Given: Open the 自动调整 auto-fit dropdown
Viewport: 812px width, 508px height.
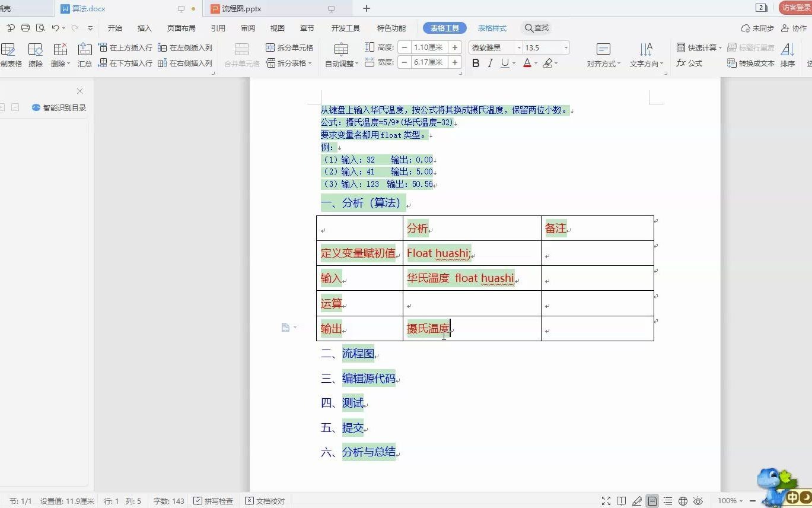Looking at the screenshot, I should click(x=342, y=55).
